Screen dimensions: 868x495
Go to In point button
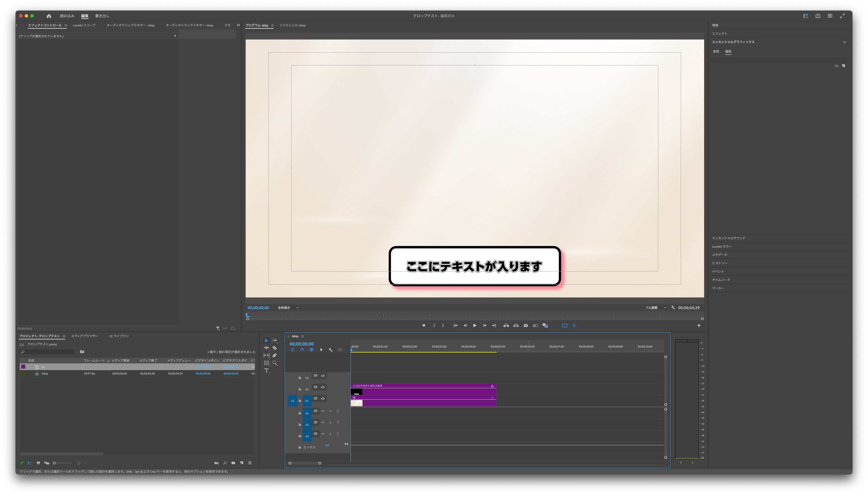pos(455,325)
